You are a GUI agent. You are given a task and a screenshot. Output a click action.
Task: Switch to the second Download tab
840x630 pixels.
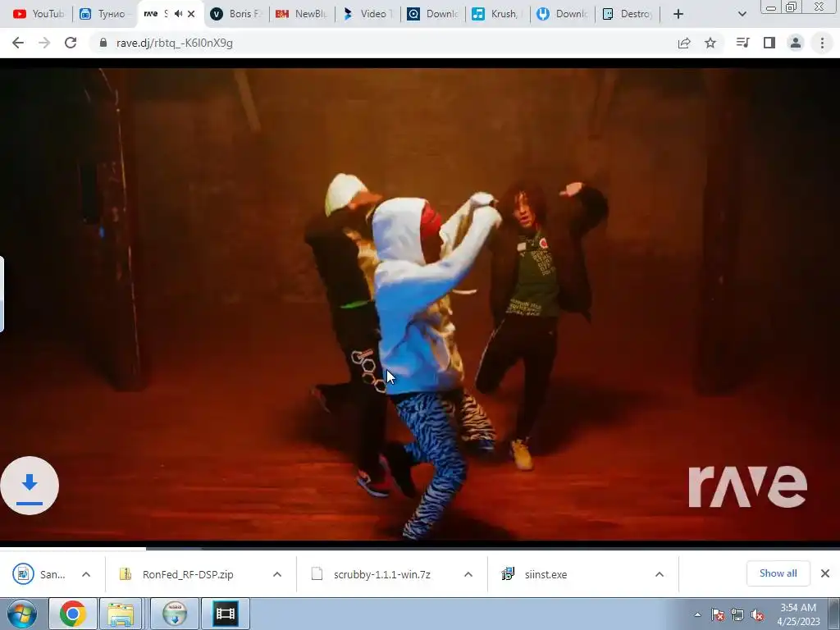(562, 14)
